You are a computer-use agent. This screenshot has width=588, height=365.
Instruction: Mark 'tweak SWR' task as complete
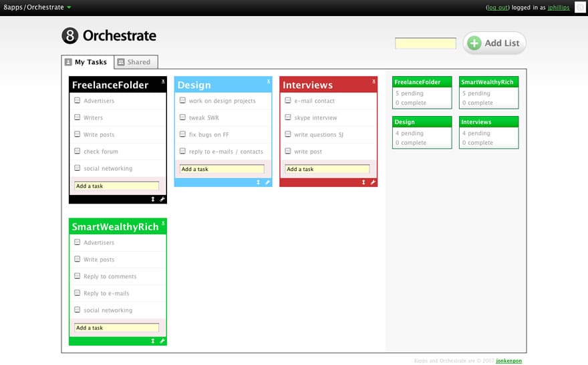182,117
